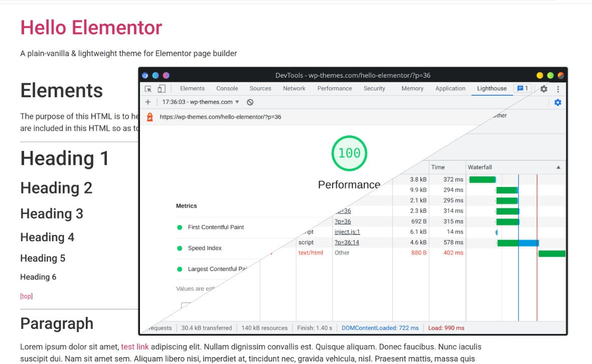Screen dimensions: 592x364
Task: Click the 'First Contentful Paint' metric label
Action: pos(216,227)
